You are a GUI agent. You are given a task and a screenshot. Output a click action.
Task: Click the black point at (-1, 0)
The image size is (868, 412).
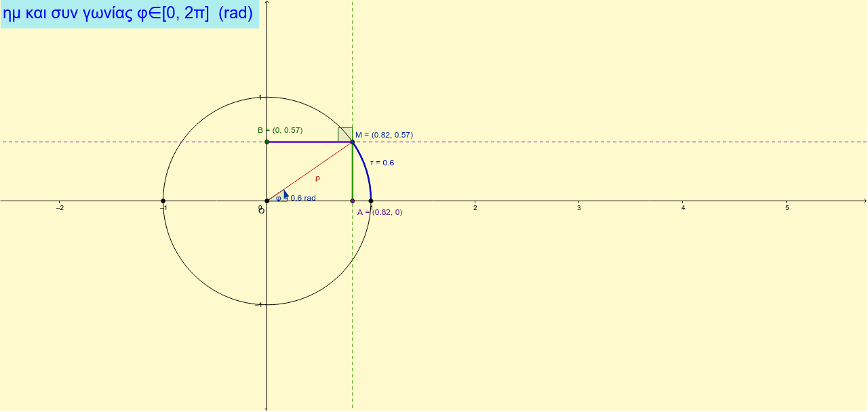(163, 201)
